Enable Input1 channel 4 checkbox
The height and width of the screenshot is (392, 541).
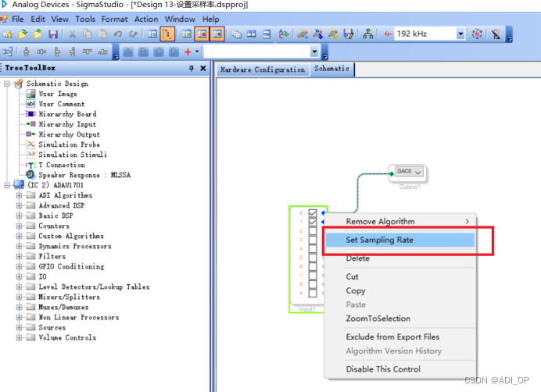click(313, 248)
